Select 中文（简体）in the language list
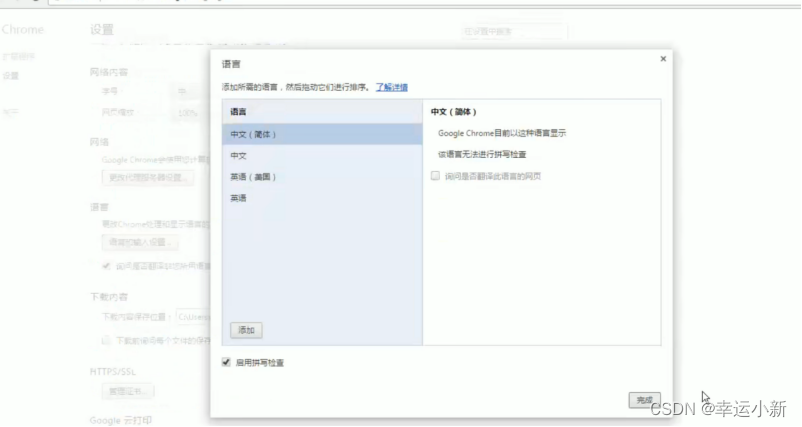This screenshot has height=427, width=802. 322,134
